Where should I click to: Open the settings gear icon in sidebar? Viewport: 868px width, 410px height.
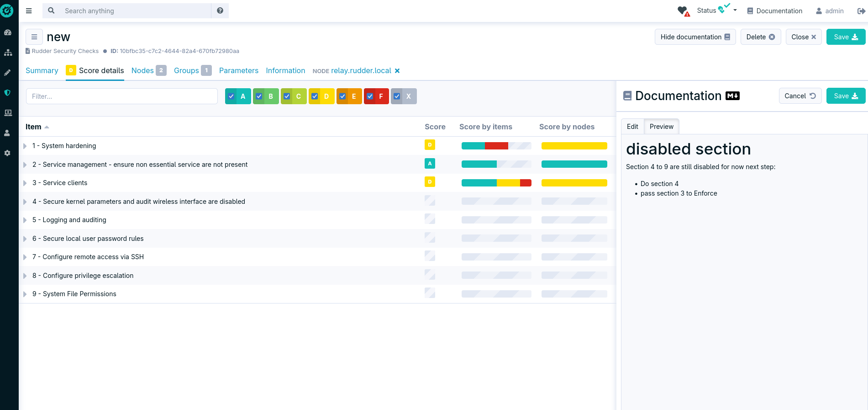click(x=8, y=153)
